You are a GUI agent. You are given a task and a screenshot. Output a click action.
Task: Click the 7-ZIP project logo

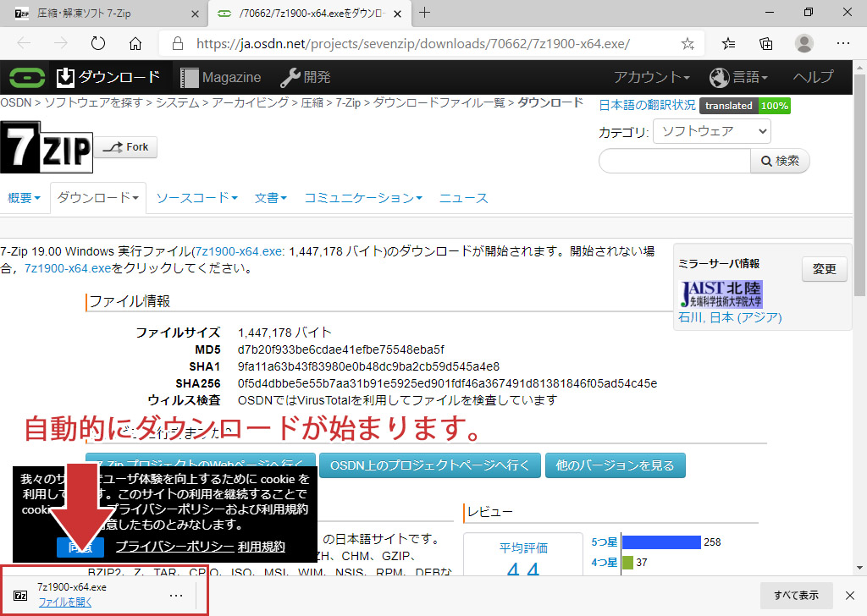click(47, 147)
